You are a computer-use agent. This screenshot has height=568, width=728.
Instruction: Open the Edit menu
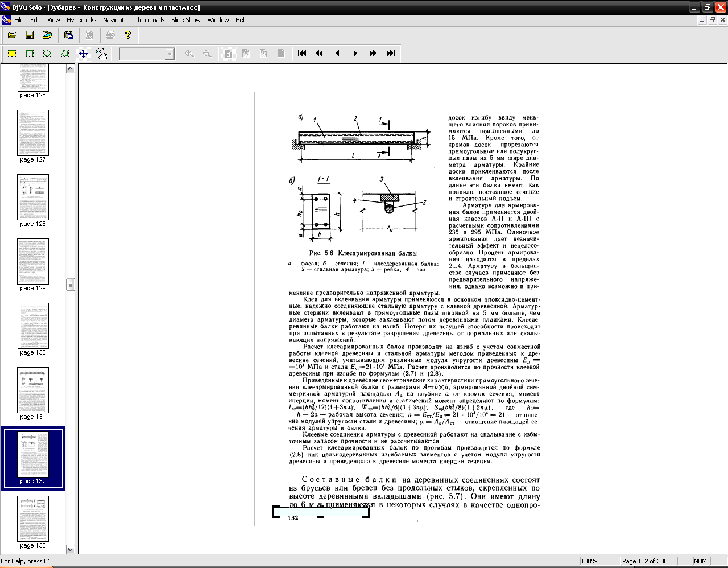(x=35, y=20)
